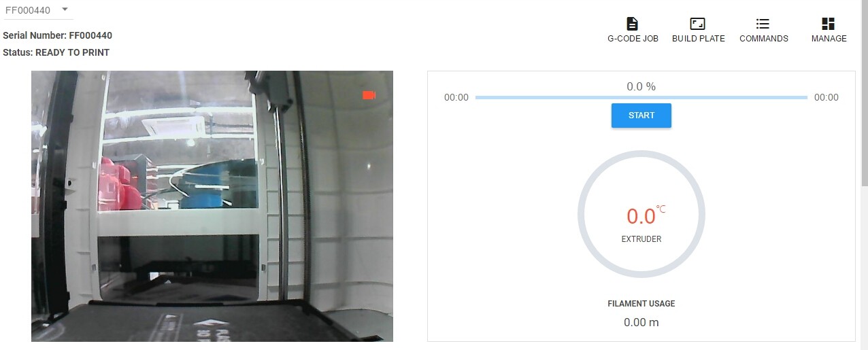868x350 pixels.
Task: Open the G-CODE JOB file icon
Action: tap(632, 24)
